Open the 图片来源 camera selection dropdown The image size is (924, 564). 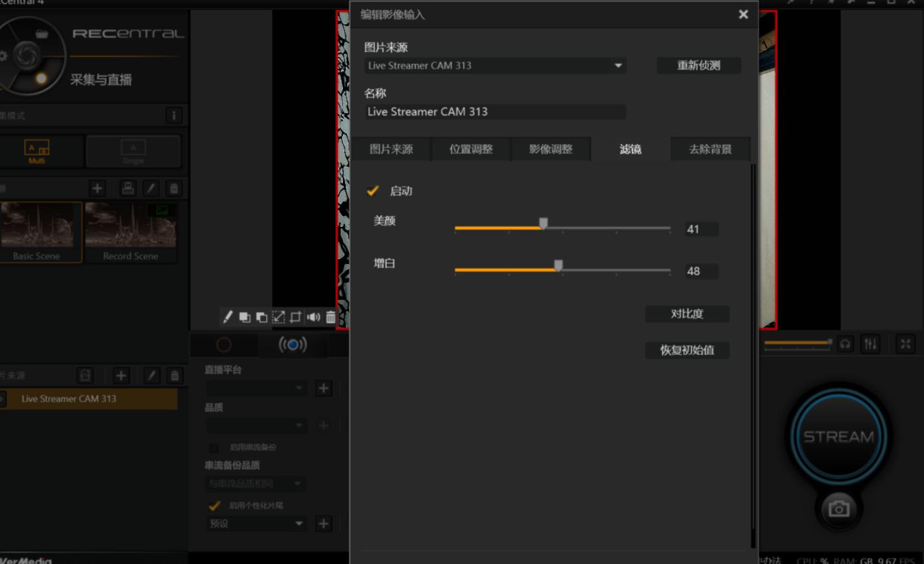[x=494, y=66]
